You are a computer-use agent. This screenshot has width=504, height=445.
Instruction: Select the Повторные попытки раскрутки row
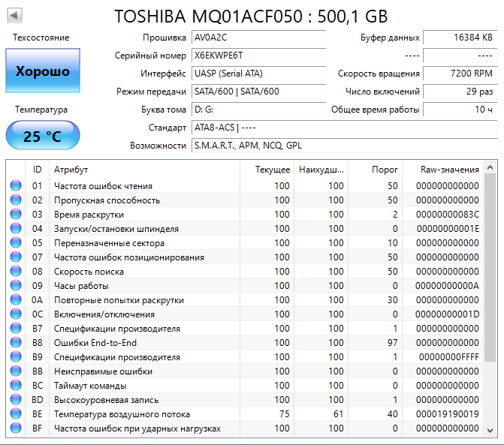(245, 299)
